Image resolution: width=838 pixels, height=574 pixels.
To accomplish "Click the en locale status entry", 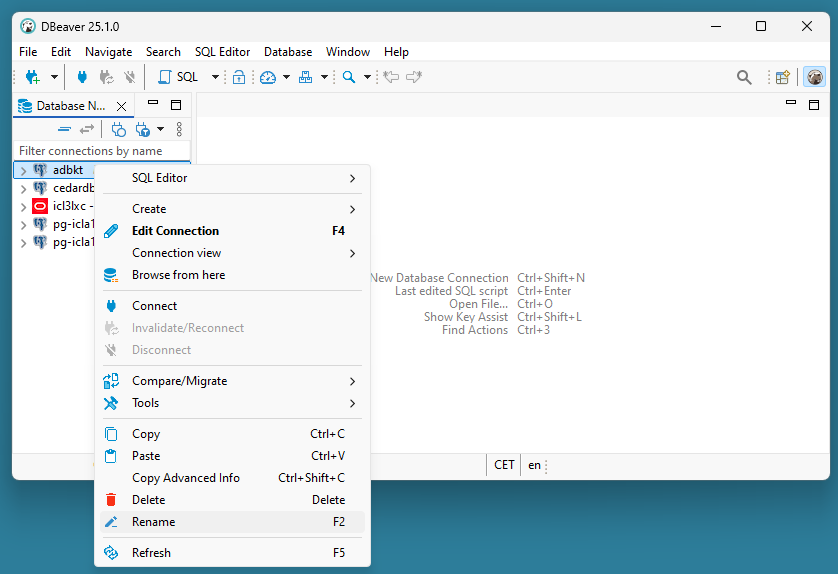I will coord(534,465).
